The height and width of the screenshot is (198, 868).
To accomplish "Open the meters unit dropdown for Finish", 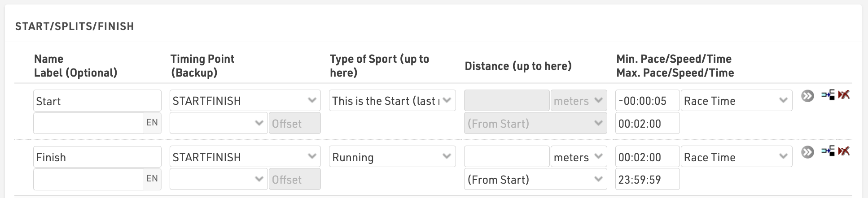I will coord(579,157).
